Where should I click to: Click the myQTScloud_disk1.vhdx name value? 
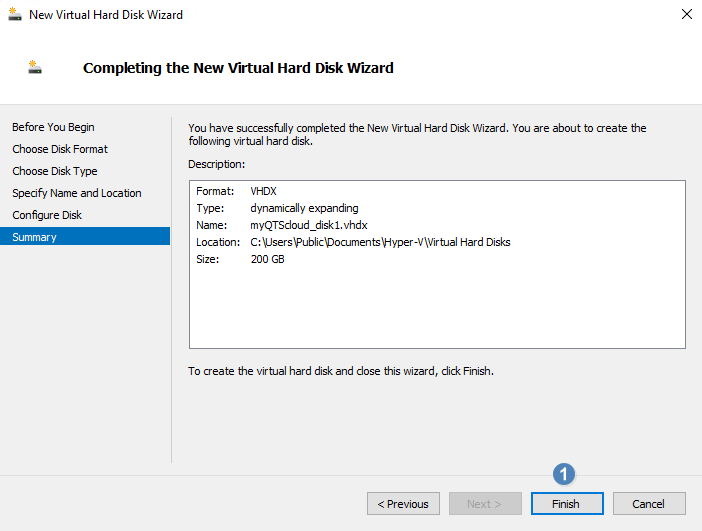coord(309,225)
